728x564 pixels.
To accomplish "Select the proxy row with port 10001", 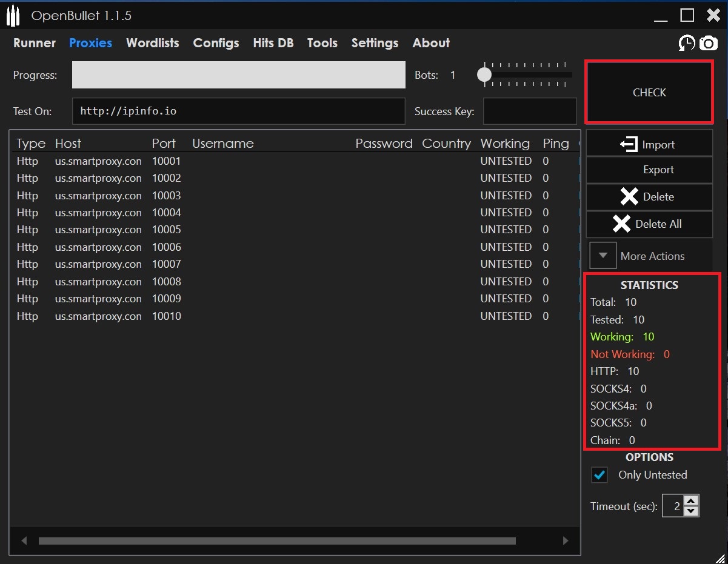I will [x=295, y=161].
